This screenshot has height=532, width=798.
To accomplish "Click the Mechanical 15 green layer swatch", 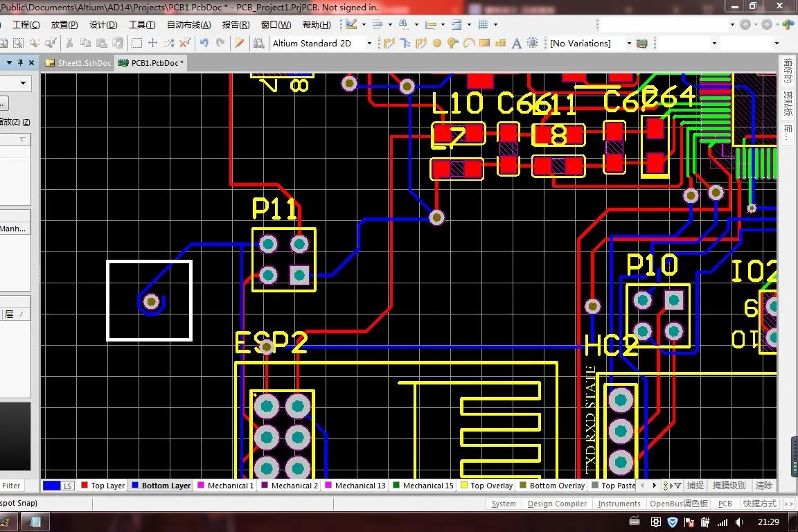I will pyautogui.click(x=396, y=486).
